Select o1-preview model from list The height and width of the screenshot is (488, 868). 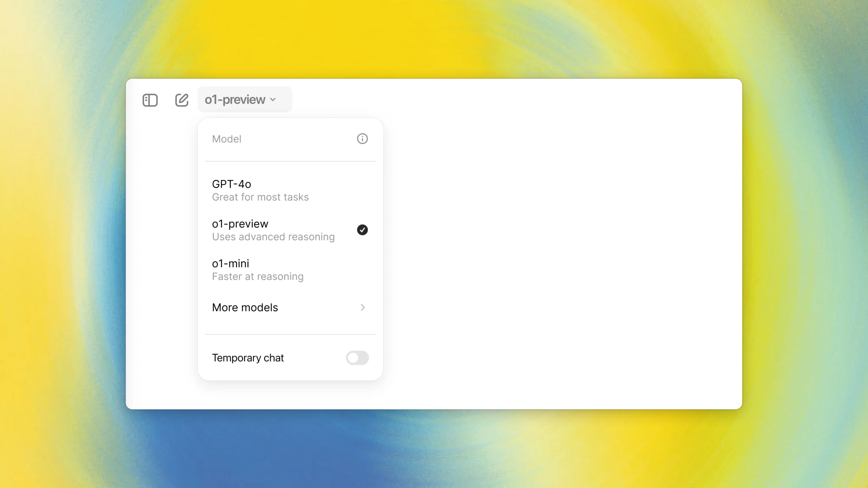coord(290,229)
